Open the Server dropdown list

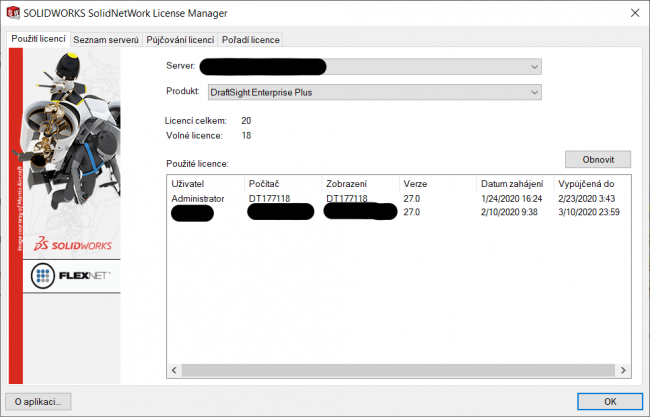point(534,66)
